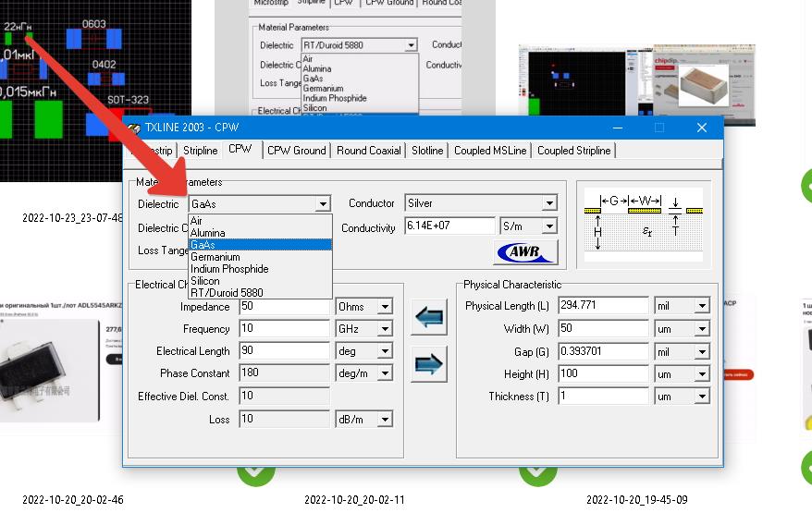812x525 pixels.
Task: Collapse the Dielectric combo box arrow
Action: [323, 204]
